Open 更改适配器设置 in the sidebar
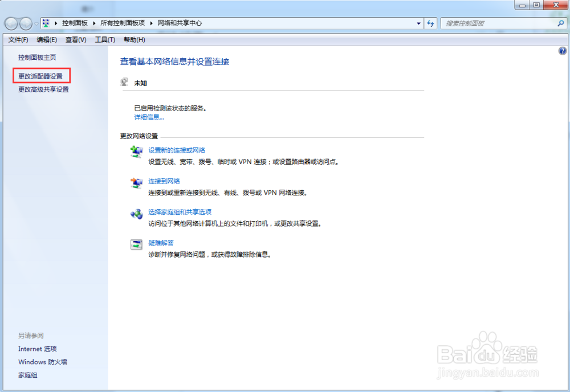Screen dimensions: 570x392 click(41, 75)
